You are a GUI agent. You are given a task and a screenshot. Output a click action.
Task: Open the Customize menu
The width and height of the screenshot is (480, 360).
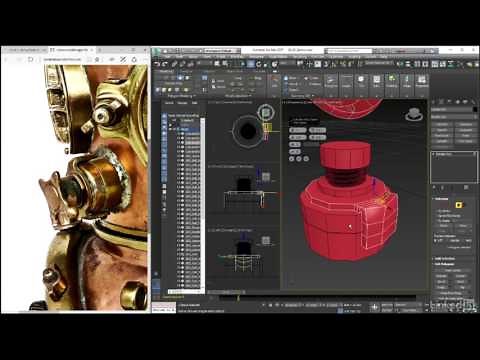338,57
